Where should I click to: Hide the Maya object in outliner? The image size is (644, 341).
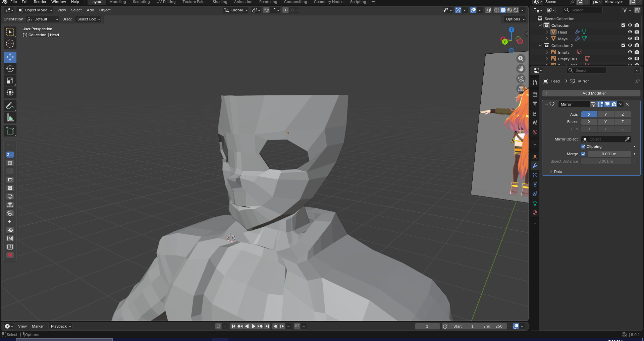coord(630,39)
